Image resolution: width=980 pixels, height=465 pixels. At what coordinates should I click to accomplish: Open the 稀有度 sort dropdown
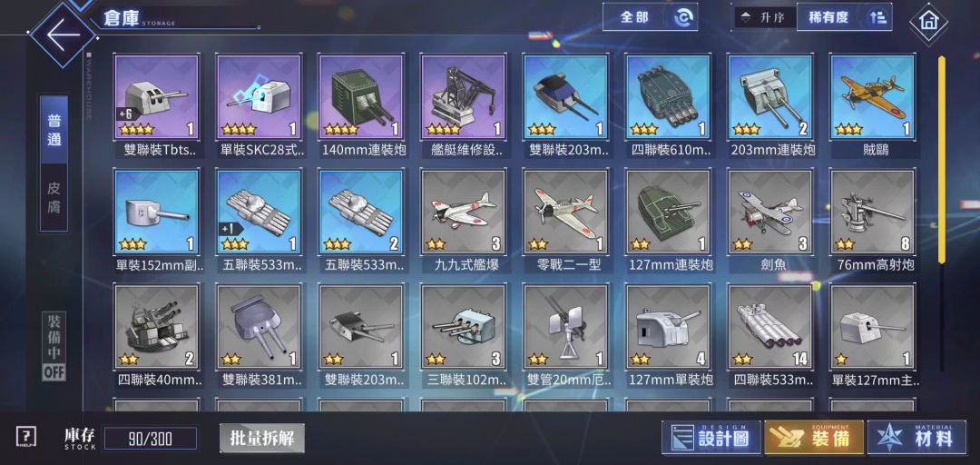[x=845, y=17]
